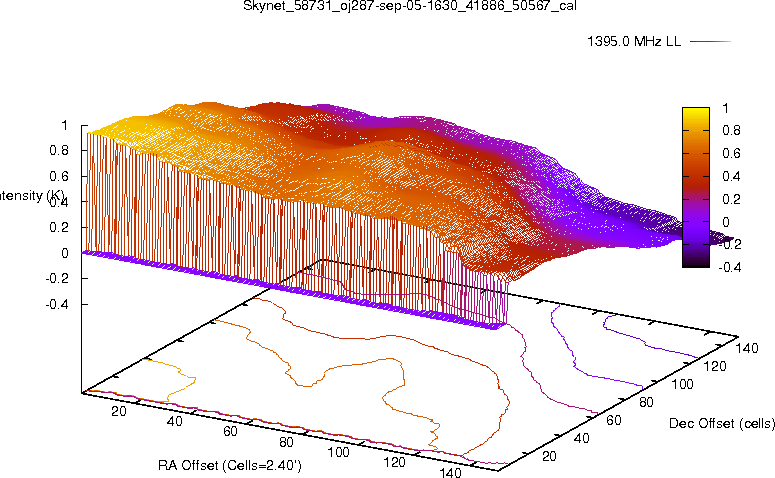The width and height of the screenshot is (775, 478).
Task: Click the 120 tick on RA Offset axis
Action: 394,463
